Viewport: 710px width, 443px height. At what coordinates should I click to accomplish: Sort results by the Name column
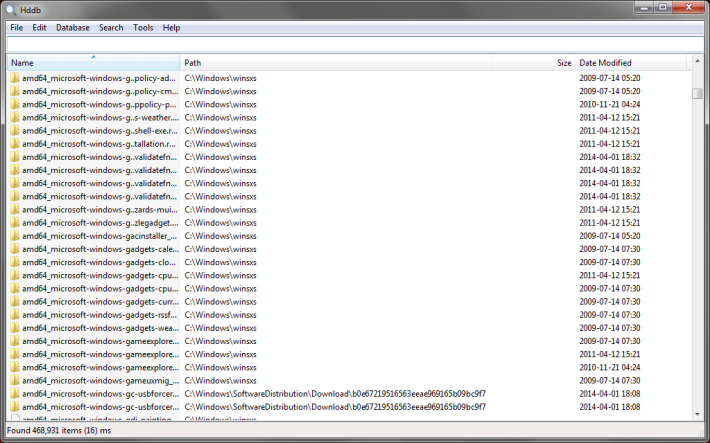coord(94,63)
